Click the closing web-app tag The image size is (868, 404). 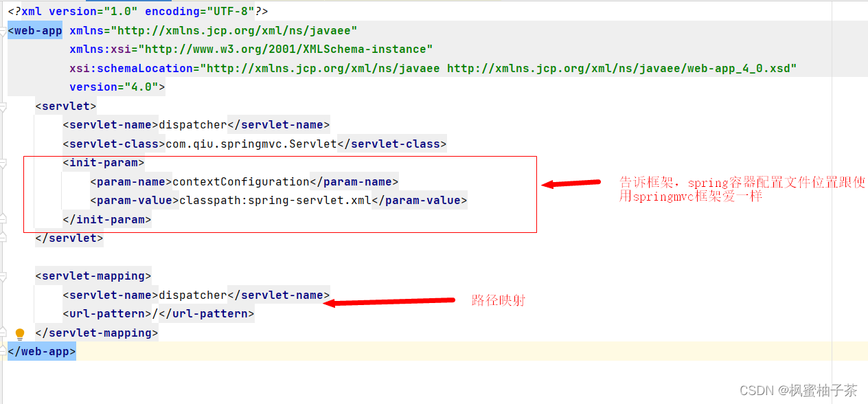[41, 351]
